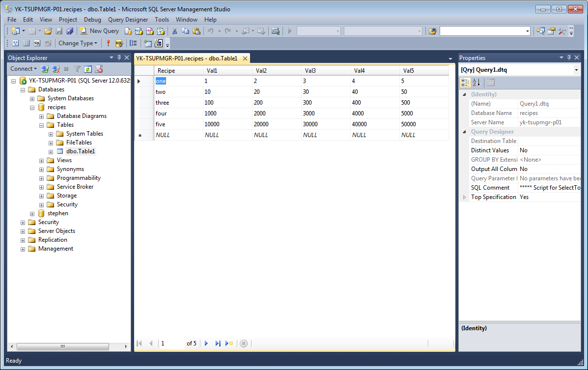This screenshot has width=588, height=370.
Task: Select the Views folder in tree
Action: (64, 160)
